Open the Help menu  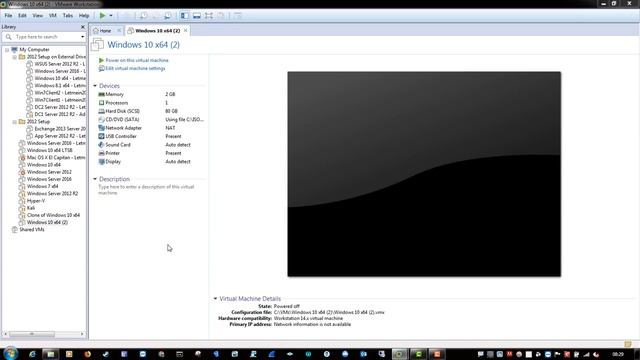click(x=84, y=16)
